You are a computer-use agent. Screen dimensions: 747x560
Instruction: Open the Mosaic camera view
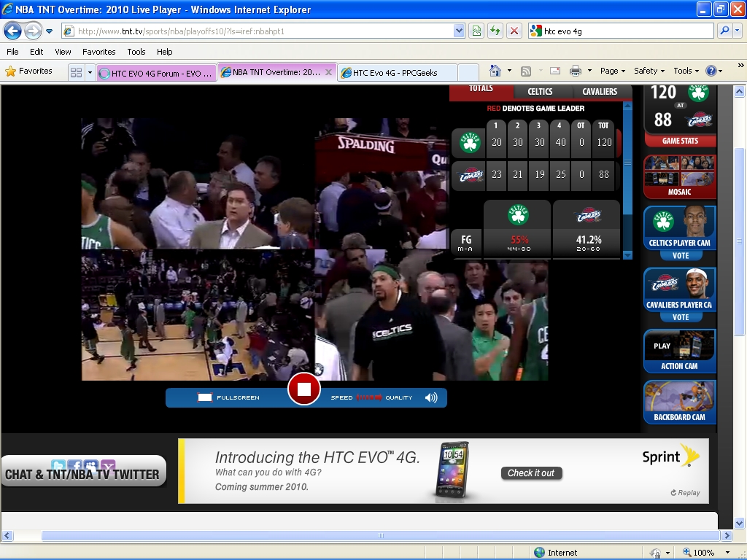[679, 176]
